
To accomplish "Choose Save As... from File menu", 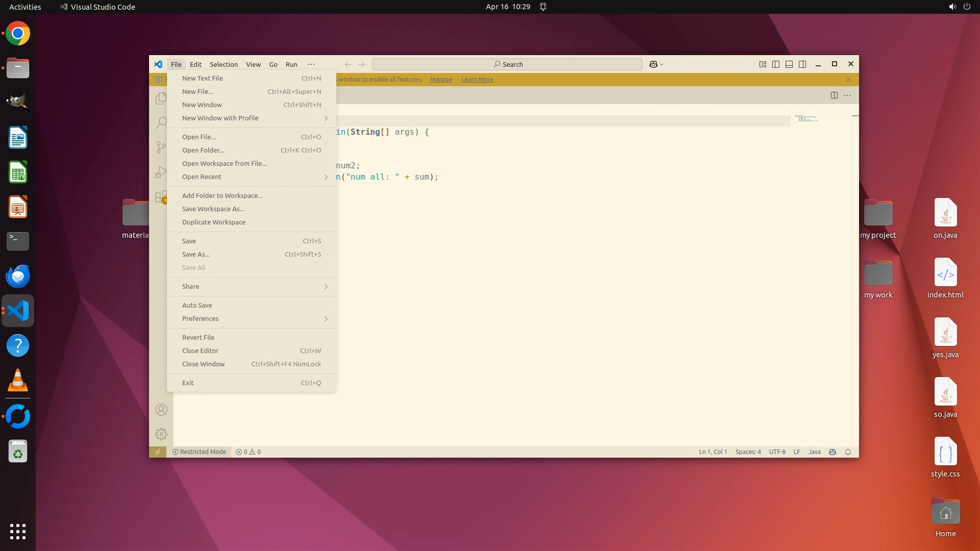I will [196, 255].
